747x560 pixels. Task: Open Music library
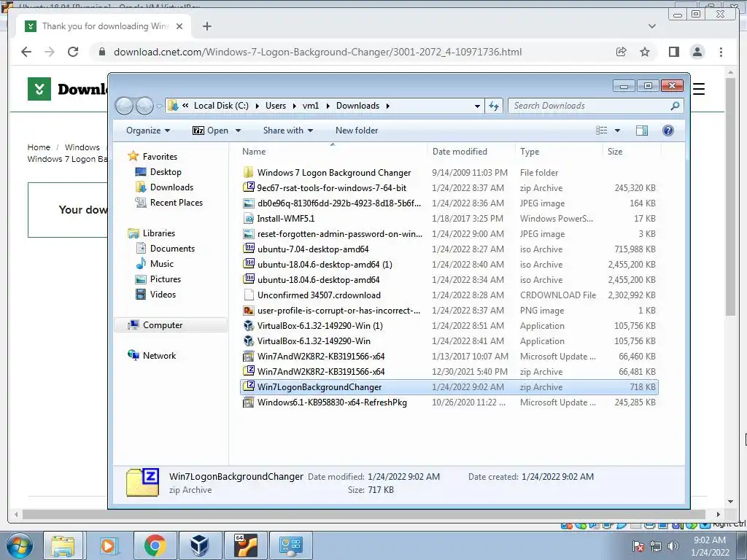coord(161,263)
